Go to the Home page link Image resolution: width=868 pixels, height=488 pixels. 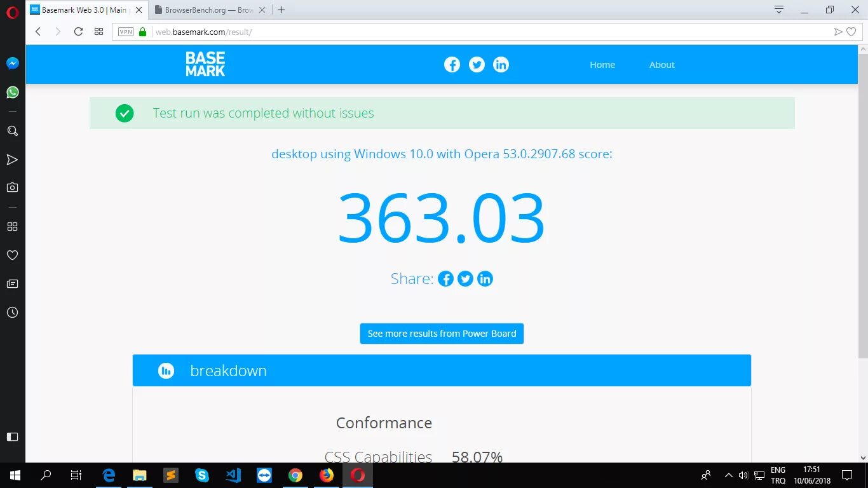[602, 65]
